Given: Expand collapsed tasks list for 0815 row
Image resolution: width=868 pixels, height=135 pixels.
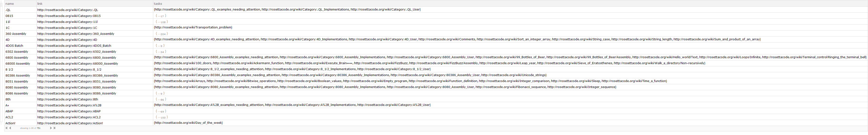Looking at the screenshot, I should 161,16.
